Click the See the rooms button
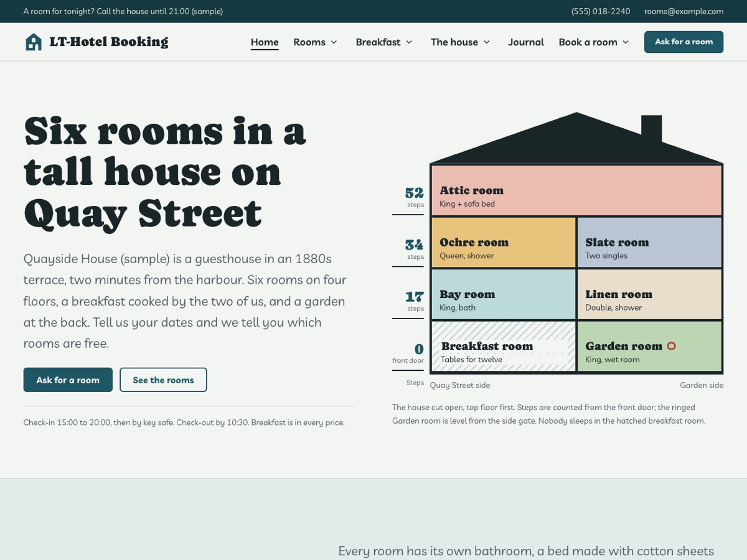 [x=163, y=380]
